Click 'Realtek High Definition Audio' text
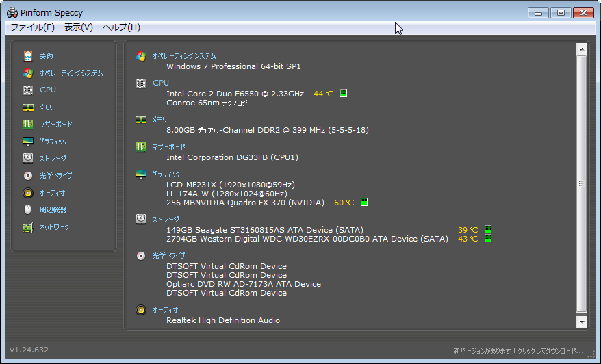 (223, 320)
